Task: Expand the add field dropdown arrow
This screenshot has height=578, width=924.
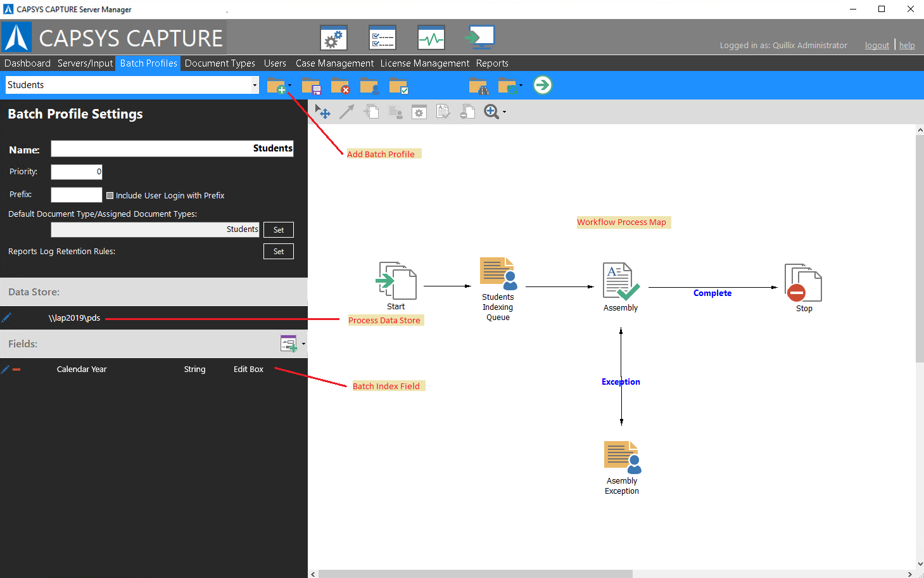Action: pos(303,344)
